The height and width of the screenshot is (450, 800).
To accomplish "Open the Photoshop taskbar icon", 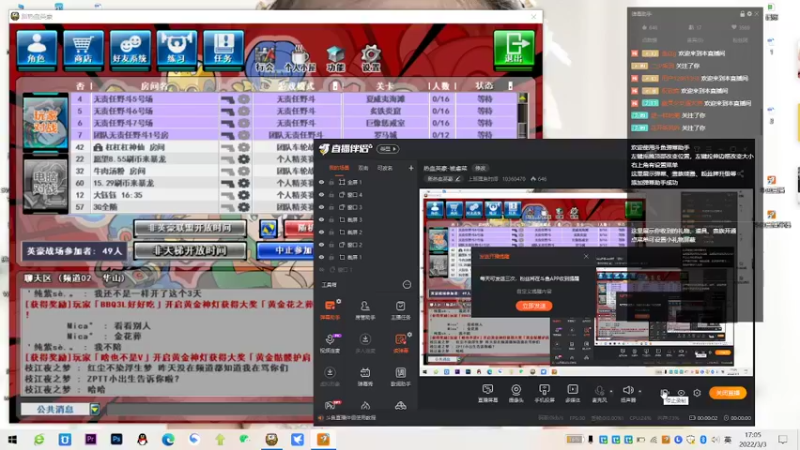I will pyautogui.click(x=116, y=439).
